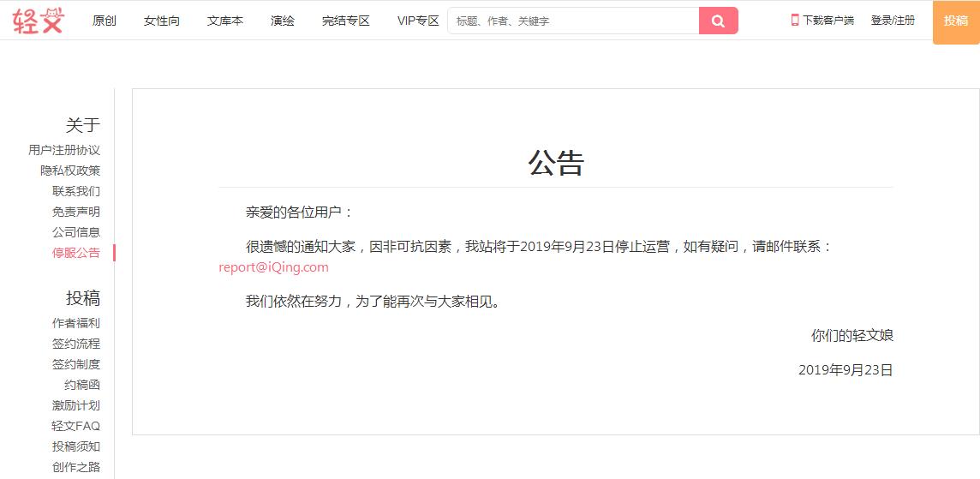The image size is (980, 479).
Task: Click the 公告 heading text
Action: pos(556,163)
